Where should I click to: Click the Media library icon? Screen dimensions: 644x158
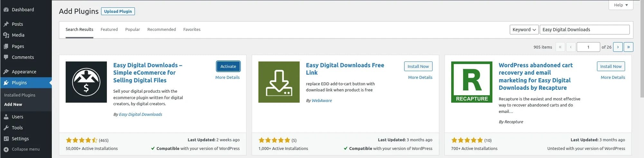tap(6, 35)
